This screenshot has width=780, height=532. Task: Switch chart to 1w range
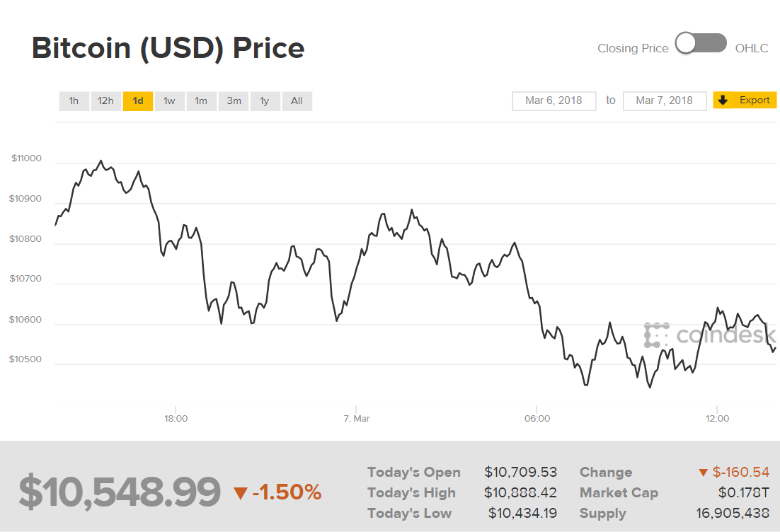point(169,101)
